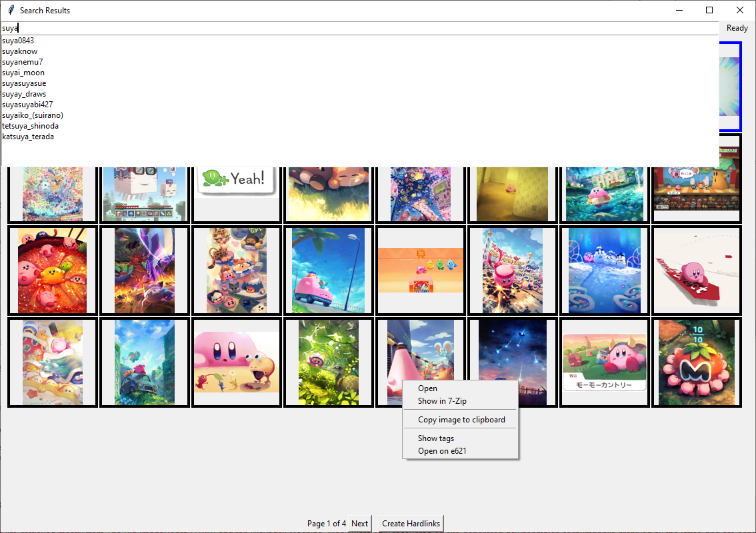Open the Kirby championship explosion thumbnail

click(513, 270)
